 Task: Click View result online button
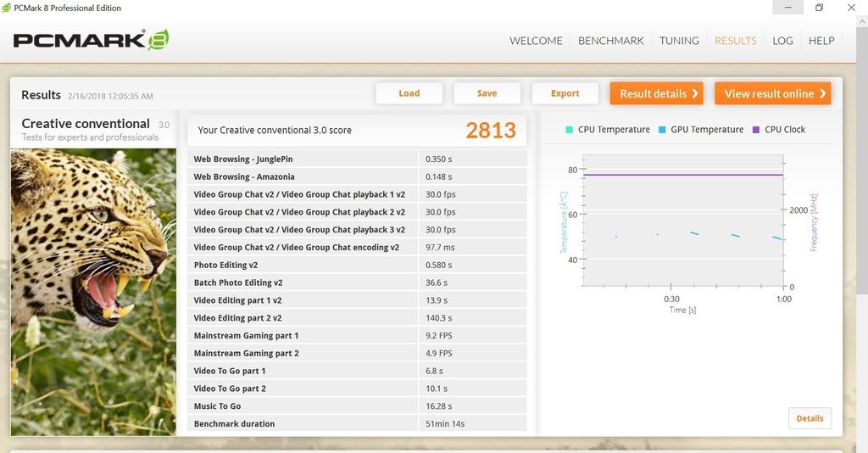tap(772, 93)
